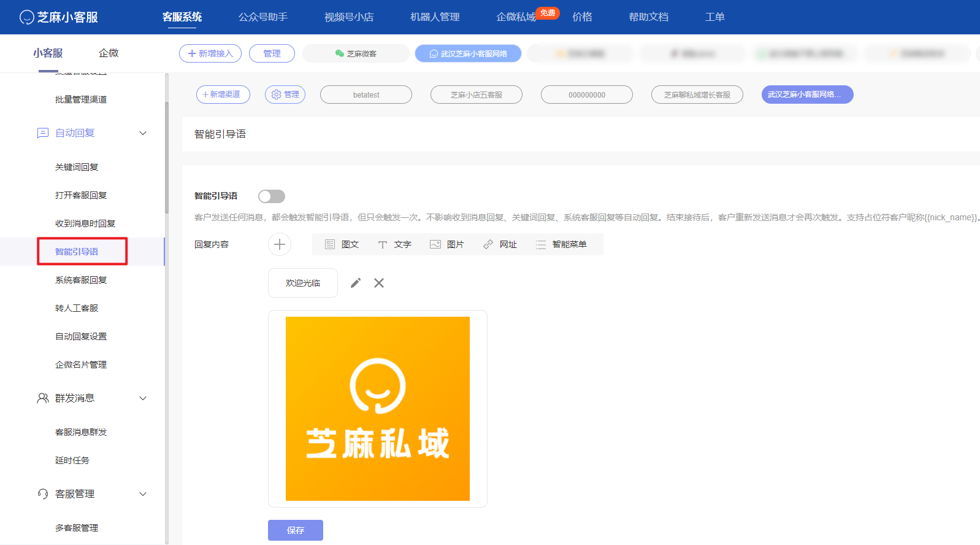Image resolution: width=980 pixels, height=545 pixels.
Task: Click the 欢迎光临 reply text box
Action: [303, 283]
